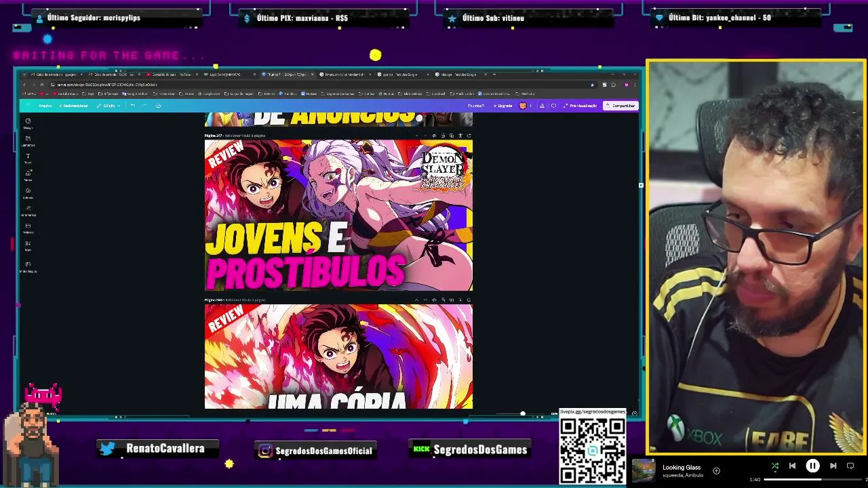Toggle the lock on page 248
The width and height of the screenshot is (868, 488).
(x=443, y=300)
